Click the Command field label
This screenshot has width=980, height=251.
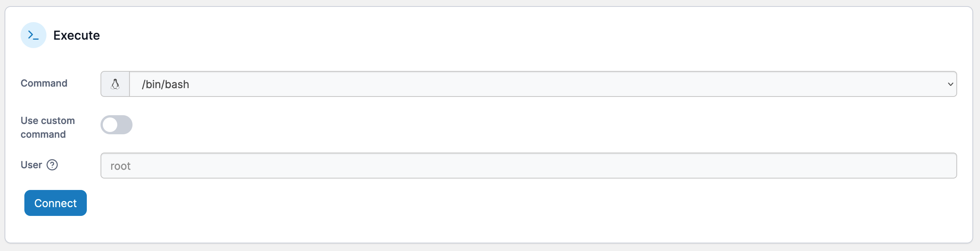(44, 83)
